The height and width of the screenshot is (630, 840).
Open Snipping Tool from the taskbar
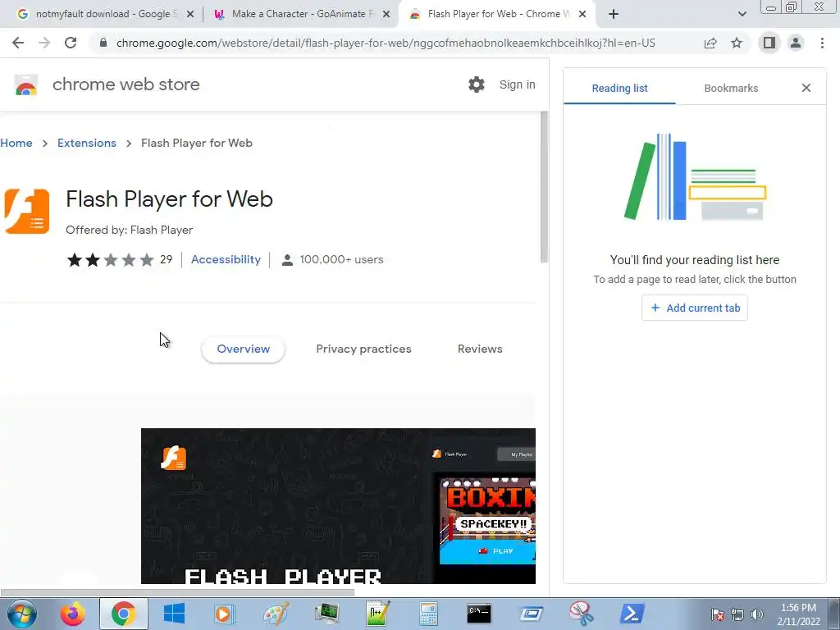(x=581, y=614)
